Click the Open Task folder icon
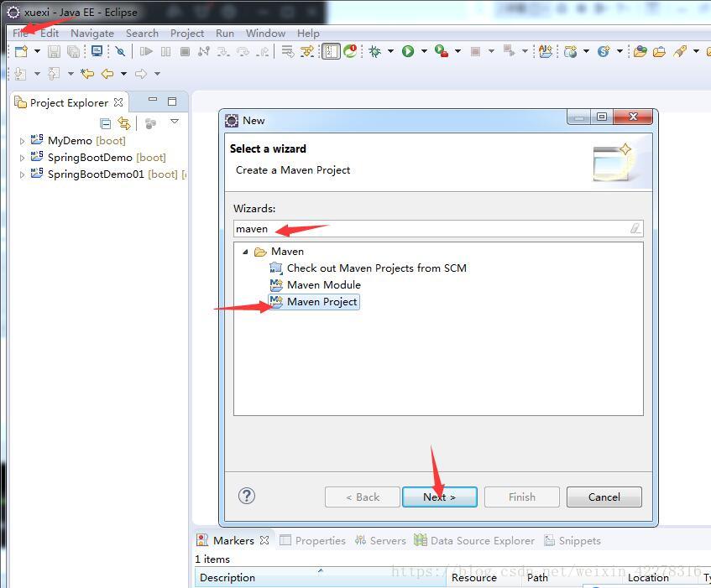 pos(659,51)
